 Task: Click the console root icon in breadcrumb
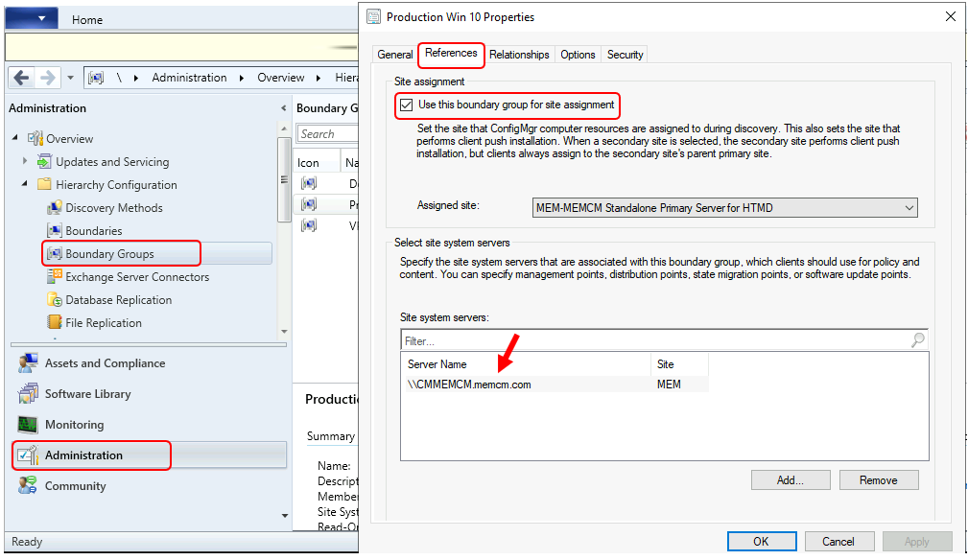(x=96, y=78)
